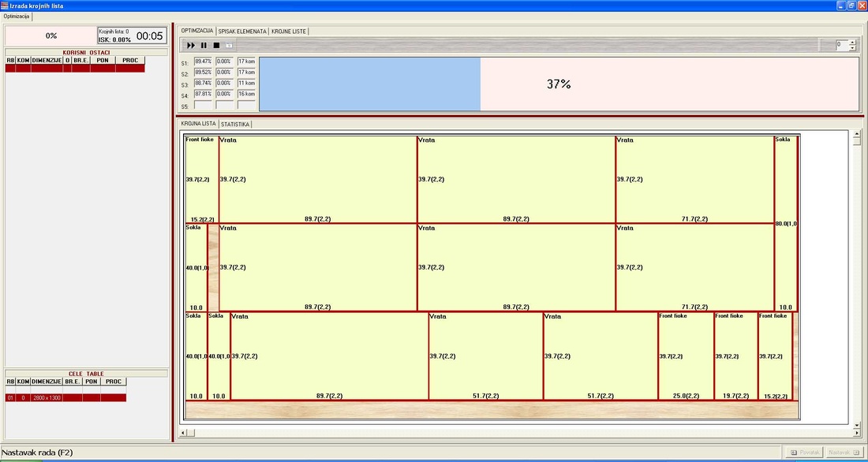This screenshot has height=462, width=868.
Task: Click the Nastavak button
Action: tap(843, 453)
